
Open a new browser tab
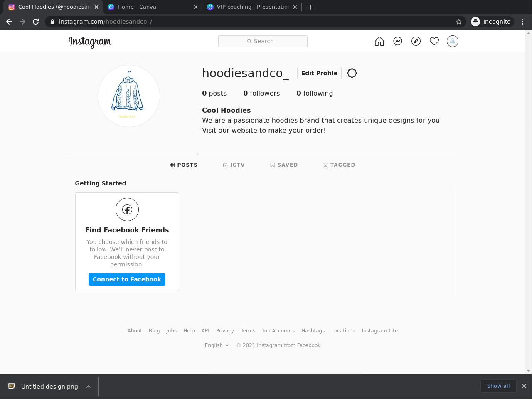coord(311,7)
